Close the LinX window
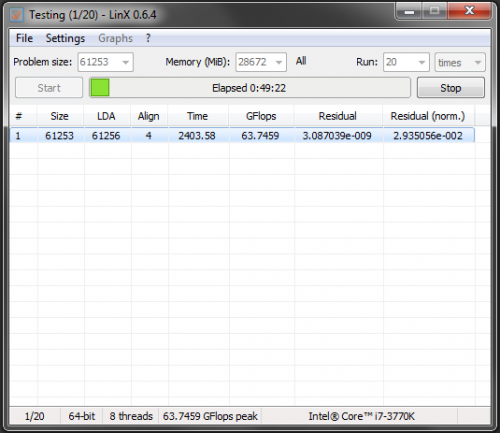Image resolution: width=500 pixels, height=433 pixels. 469,12
